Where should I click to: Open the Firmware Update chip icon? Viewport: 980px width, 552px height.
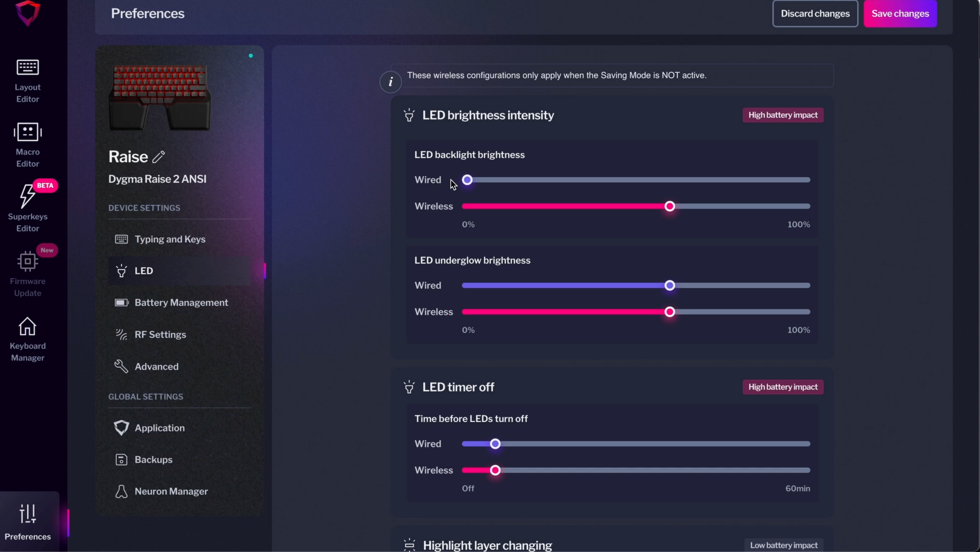tap(27, 261)
